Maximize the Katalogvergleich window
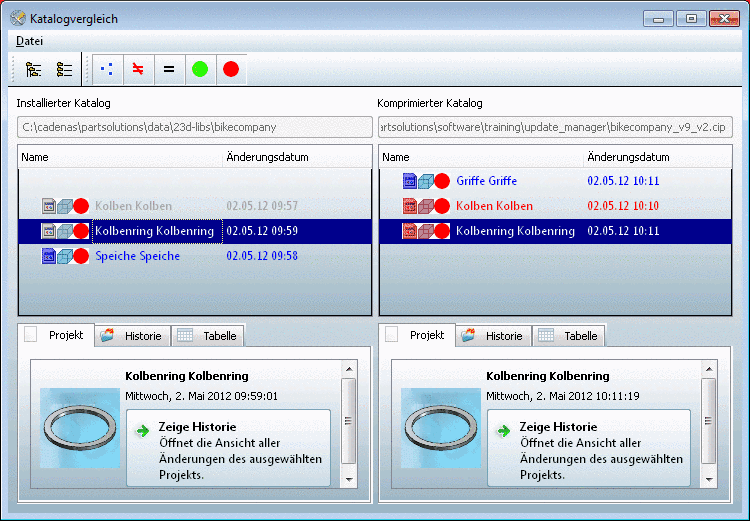The width and height of the screenshot is (750, 521). (x=691, y=19)
